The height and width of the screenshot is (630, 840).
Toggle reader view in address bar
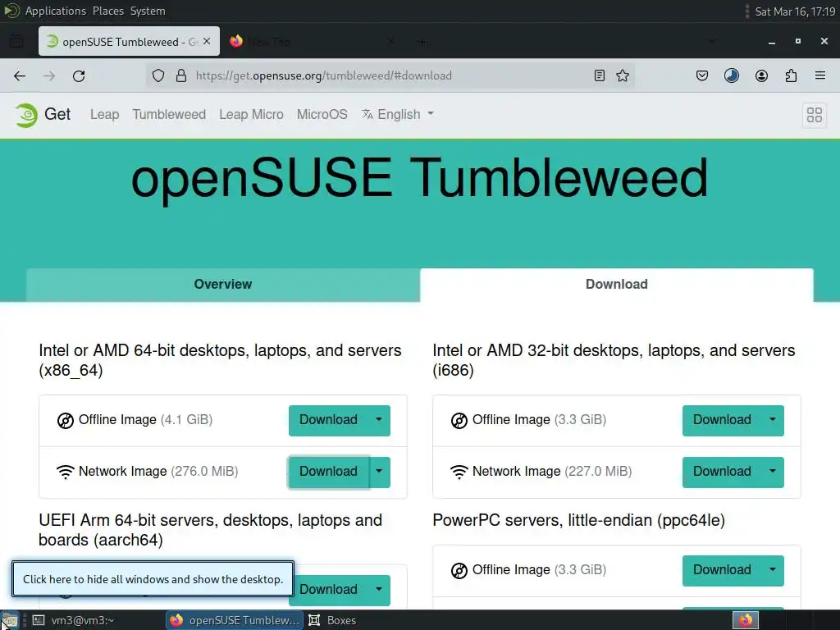click(x=600, y=75)
